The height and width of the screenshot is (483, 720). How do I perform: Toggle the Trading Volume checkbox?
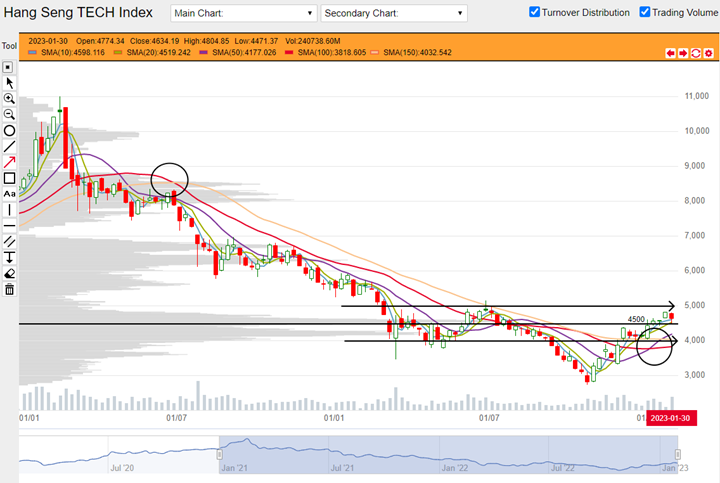tap(645, 12)
